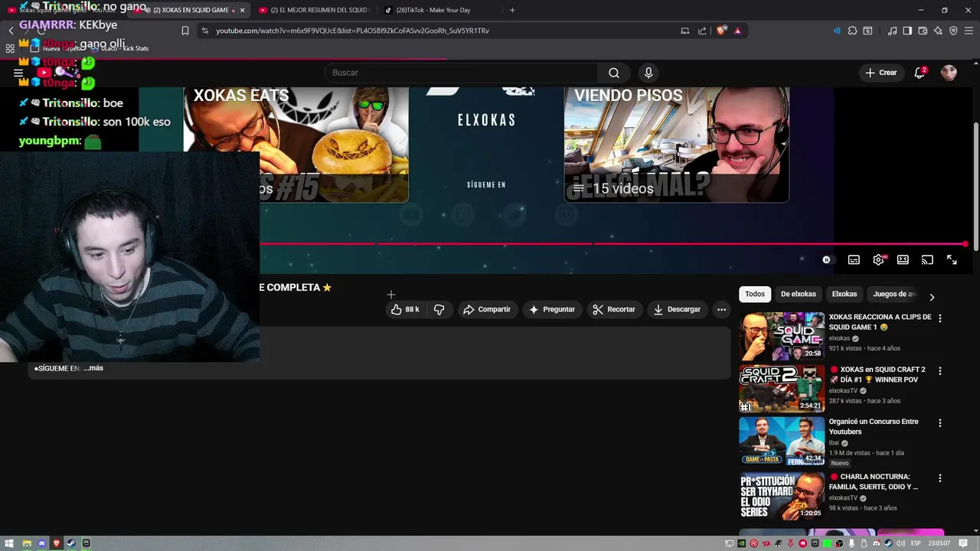Expand the description via ...más
The image size is (980, 551).
click(x=93, y=368)
